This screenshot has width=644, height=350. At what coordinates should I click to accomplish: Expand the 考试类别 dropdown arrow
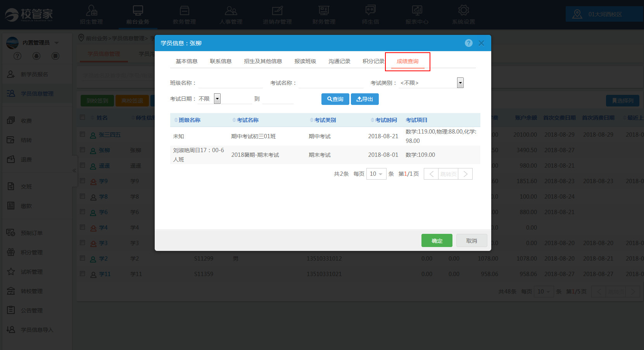click(460, 83)
